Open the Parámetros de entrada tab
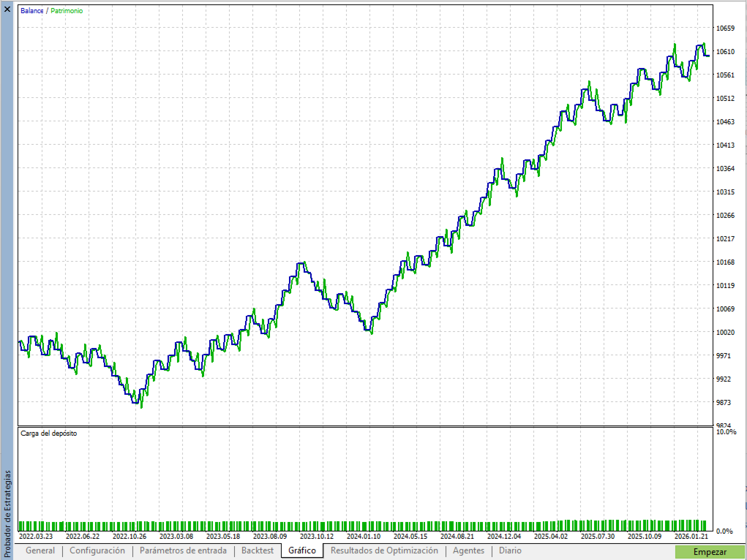The image size is (747, 560). 183,550
